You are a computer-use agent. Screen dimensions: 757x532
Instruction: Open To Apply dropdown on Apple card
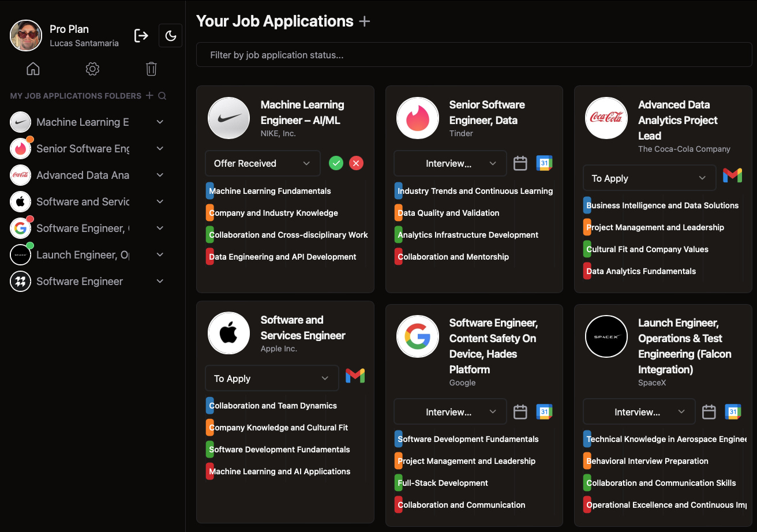click(x=272, y=379)
